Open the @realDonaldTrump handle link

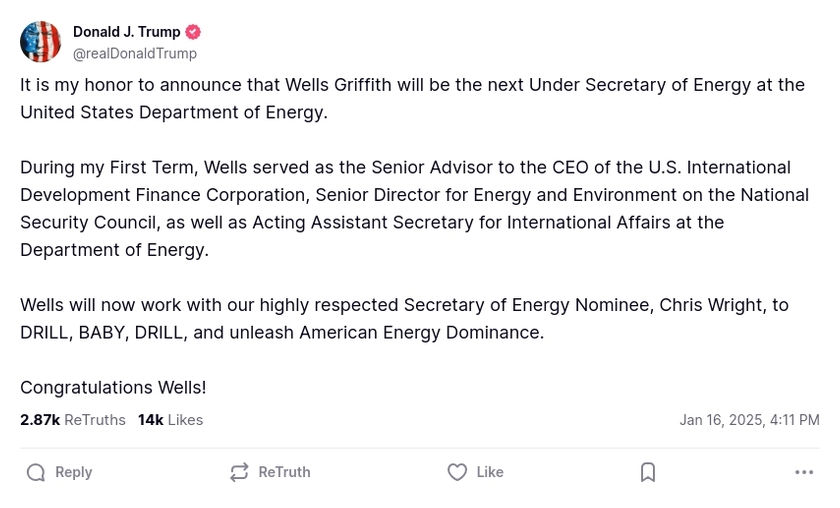tap(135, 54)
